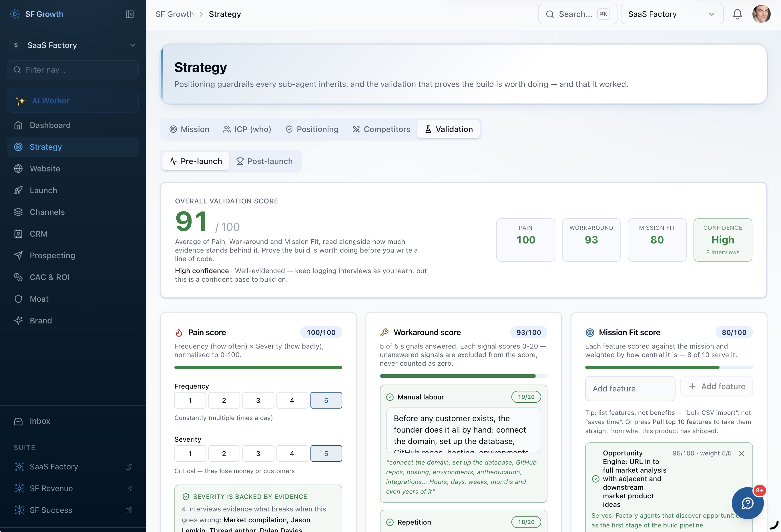Open the Brand section
781x532 pixels.
tap(73, 321)
